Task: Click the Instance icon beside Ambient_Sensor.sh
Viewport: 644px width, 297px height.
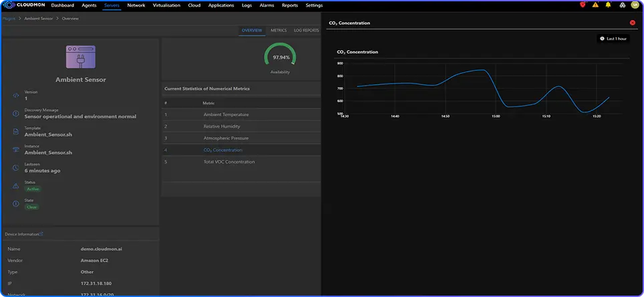Action: click(15, 150)
